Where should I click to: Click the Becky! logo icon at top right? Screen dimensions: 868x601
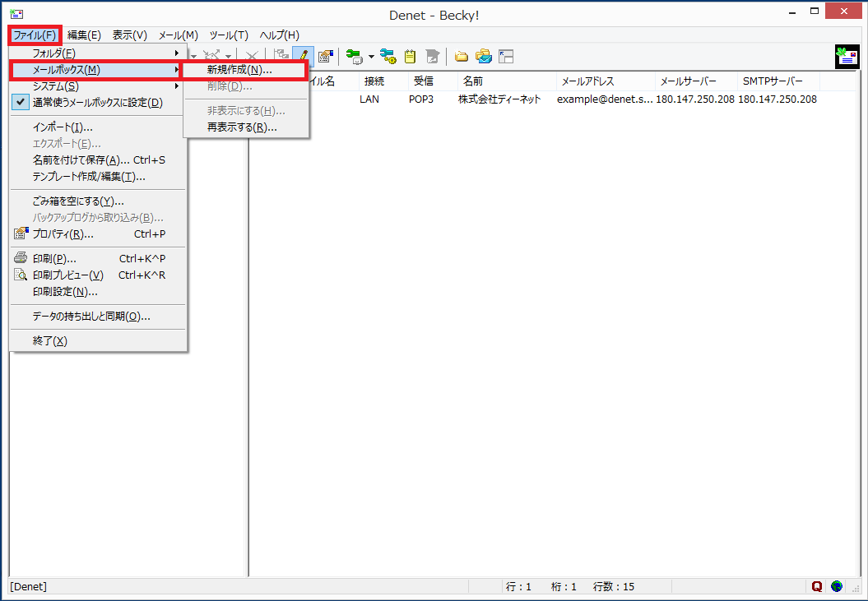pyautogui.click(x=847, y=57)
